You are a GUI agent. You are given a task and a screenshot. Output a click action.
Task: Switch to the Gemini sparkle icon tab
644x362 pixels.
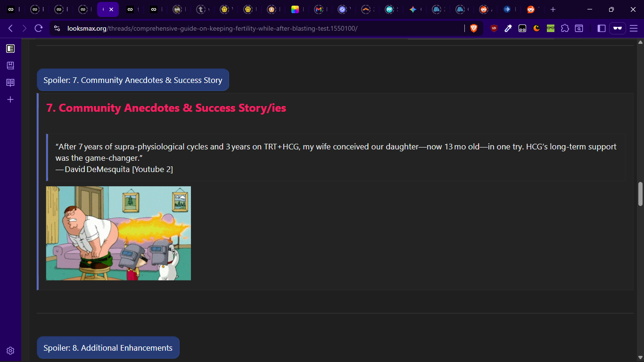(x=413, y=9)
